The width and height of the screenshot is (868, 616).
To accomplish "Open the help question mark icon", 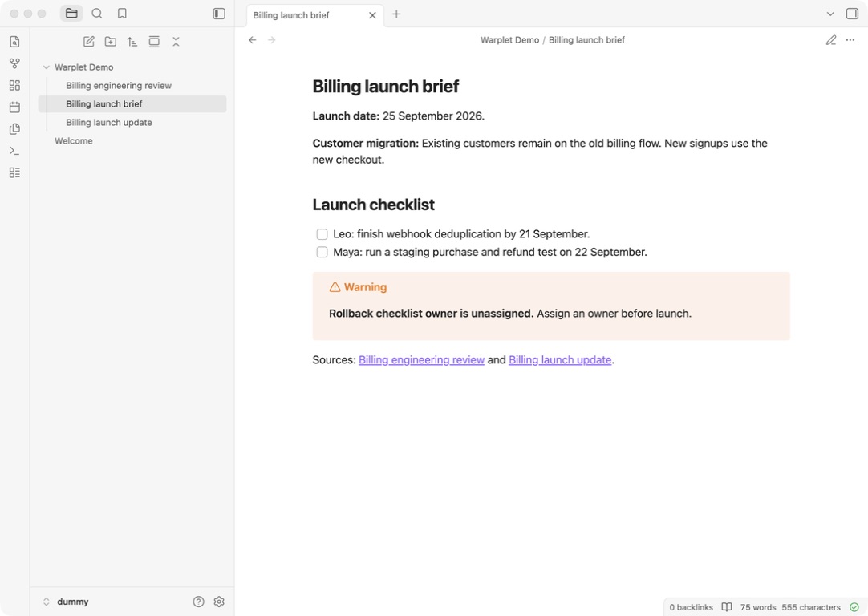I will (x=199, y=602).
